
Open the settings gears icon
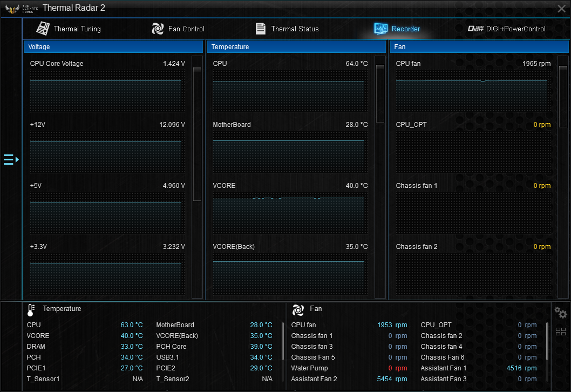tap(560, 313)
